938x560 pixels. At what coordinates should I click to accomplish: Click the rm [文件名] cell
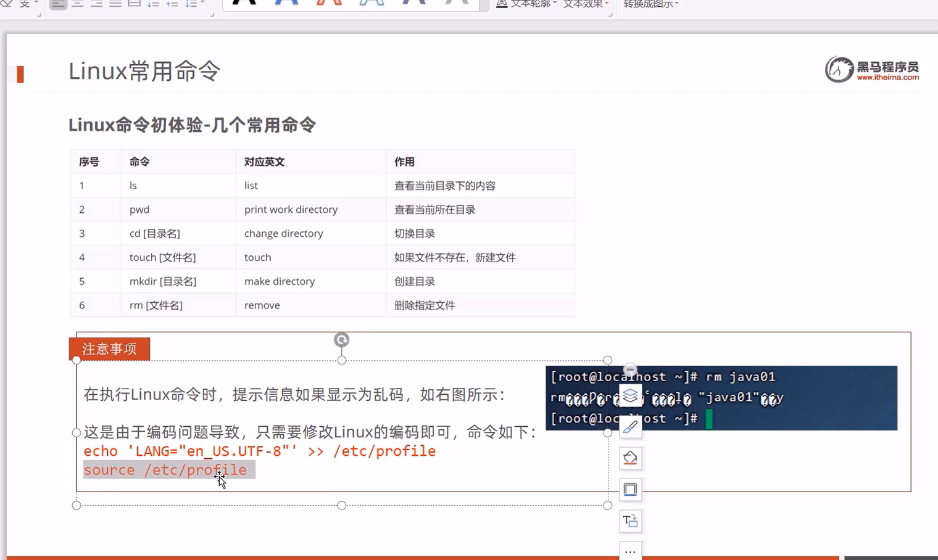pyautogui.click(x=178, y=305)
